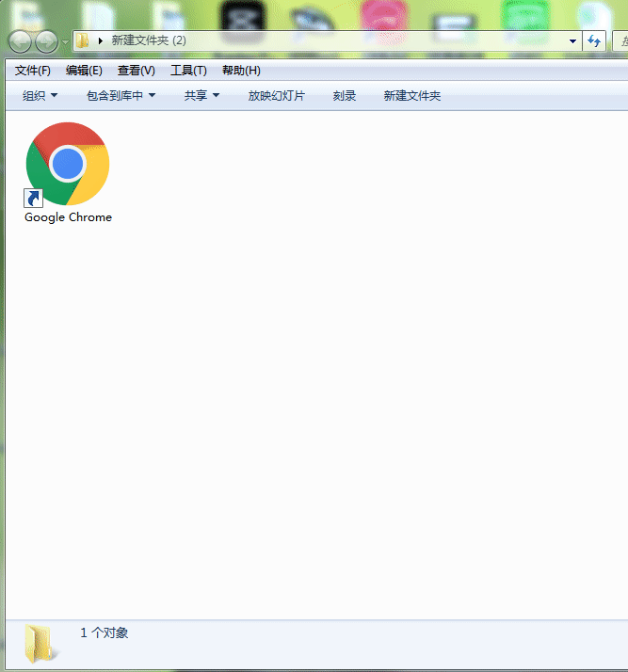Go forward with the Forward arrow button

click(47, 41)
